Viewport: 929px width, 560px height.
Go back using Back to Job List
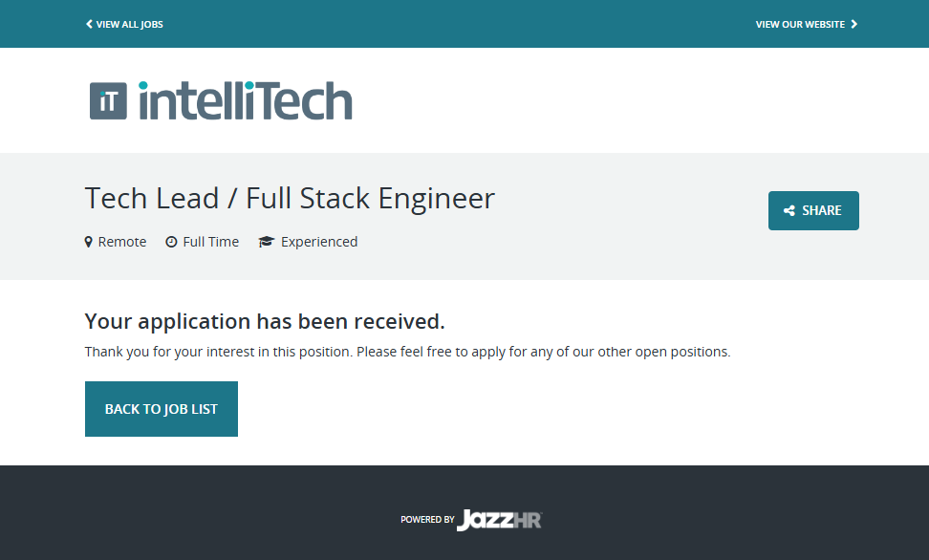click(x=162, y=409)
